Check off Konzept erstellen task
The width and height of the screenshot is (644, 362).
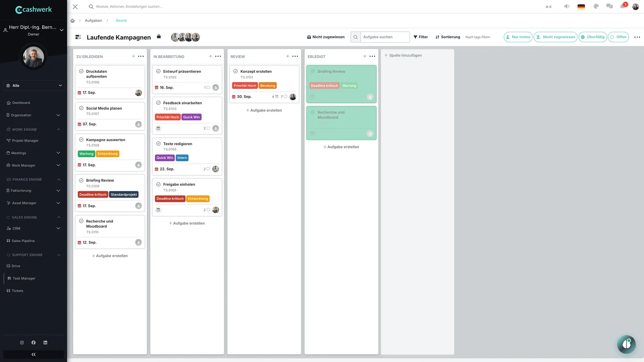tap(236, 71)
